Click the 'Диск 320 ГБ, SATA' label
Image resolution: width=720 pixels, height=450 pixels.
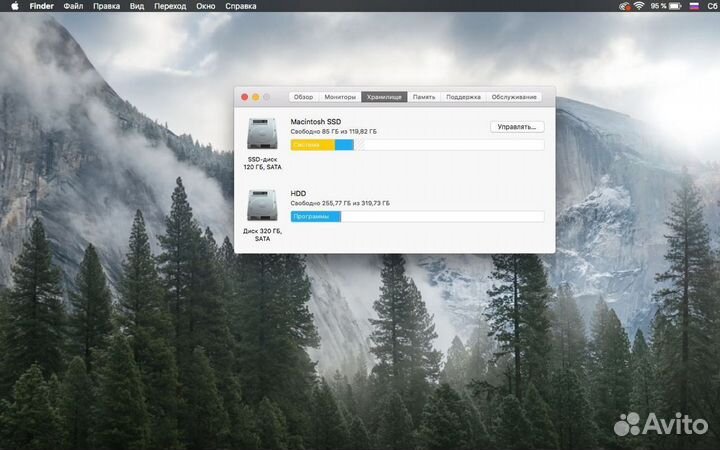pos(262,235)
